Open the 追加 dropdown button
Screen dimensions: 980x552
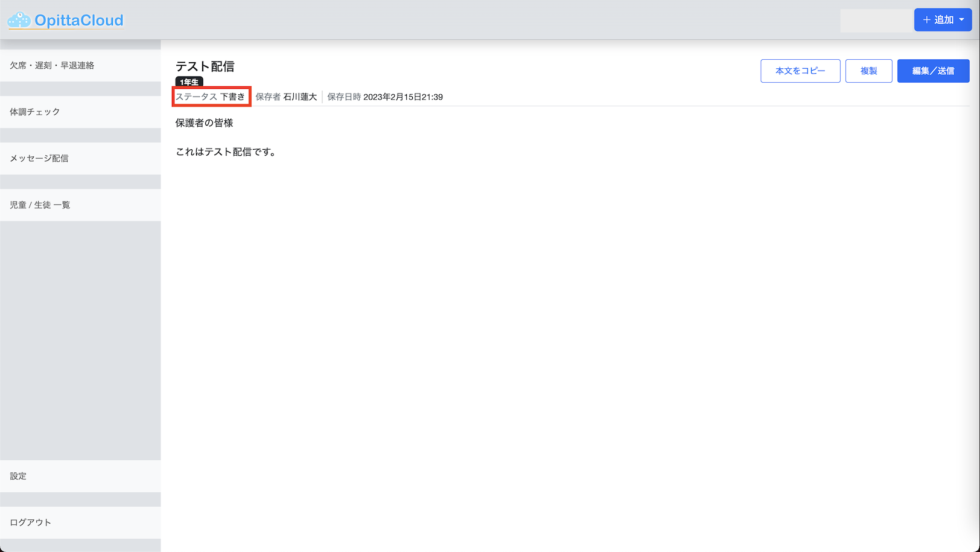click(943, 20)
